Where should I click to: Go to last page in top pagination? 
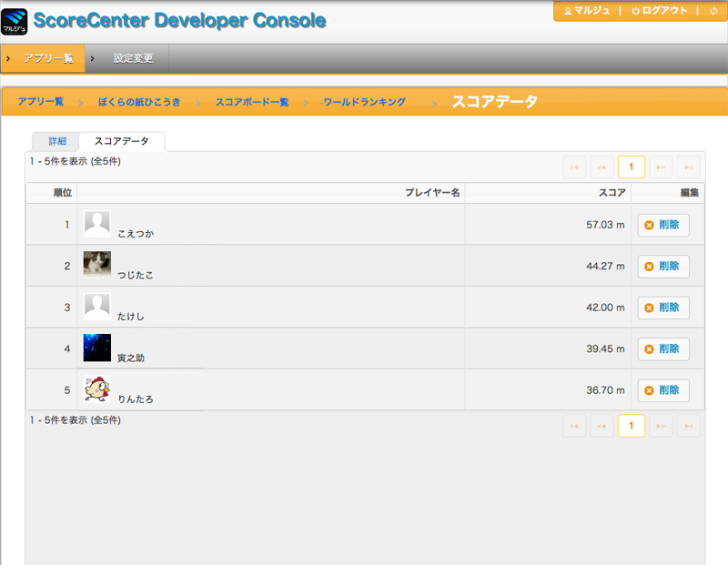click(x=689, y=167)
